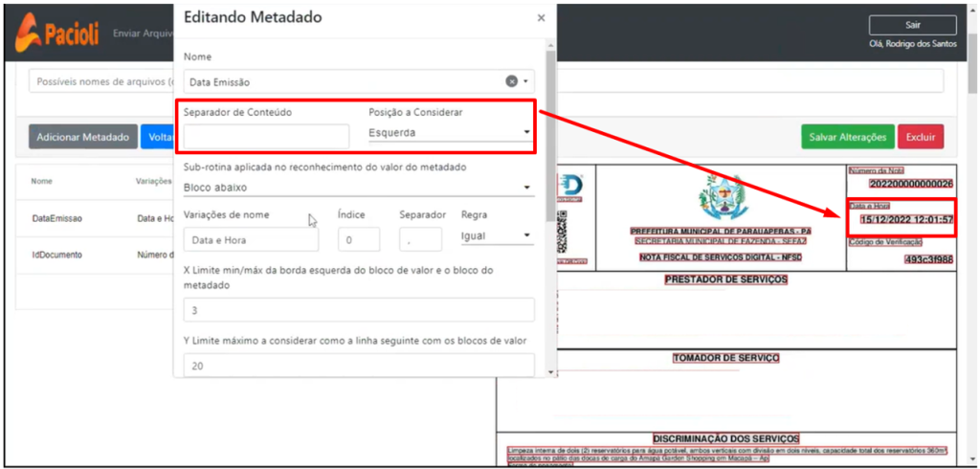Expand the Sub-rotina Bloco abaixo dropdown
Screen dimensions: 980x469
click(359, 187)
